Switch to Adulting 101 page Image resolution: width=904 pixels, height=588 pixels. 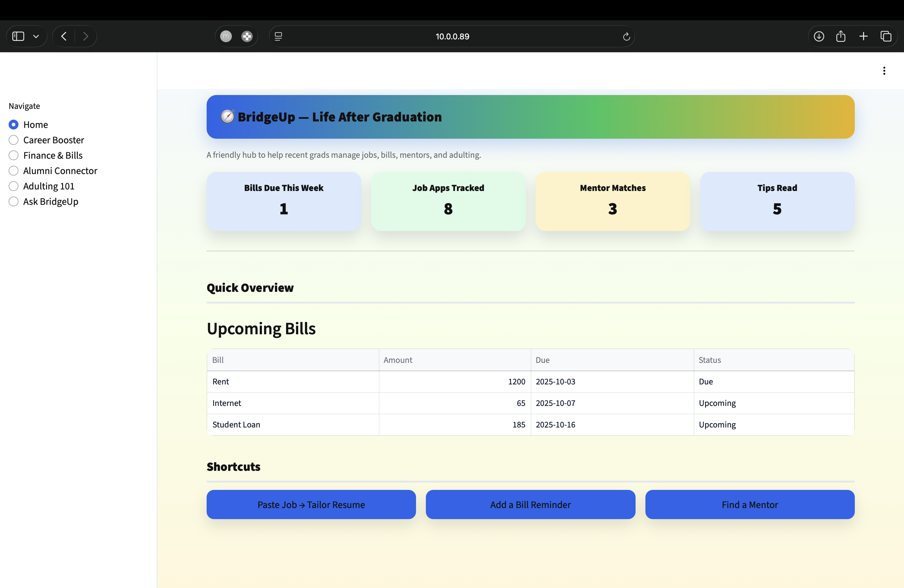click(x=14, y=186)
